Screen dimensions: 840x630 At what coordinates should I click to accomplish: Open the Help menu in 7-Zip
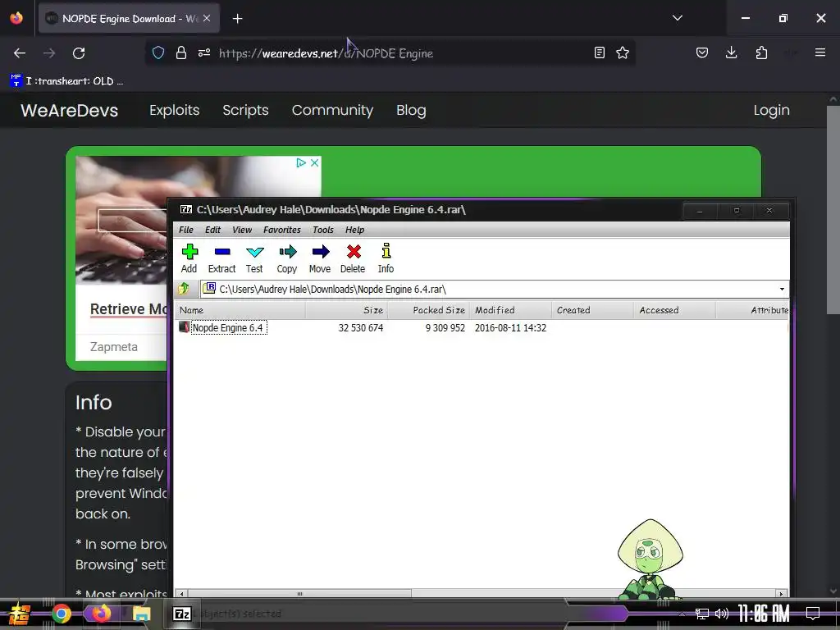click(x=354, y=230)
